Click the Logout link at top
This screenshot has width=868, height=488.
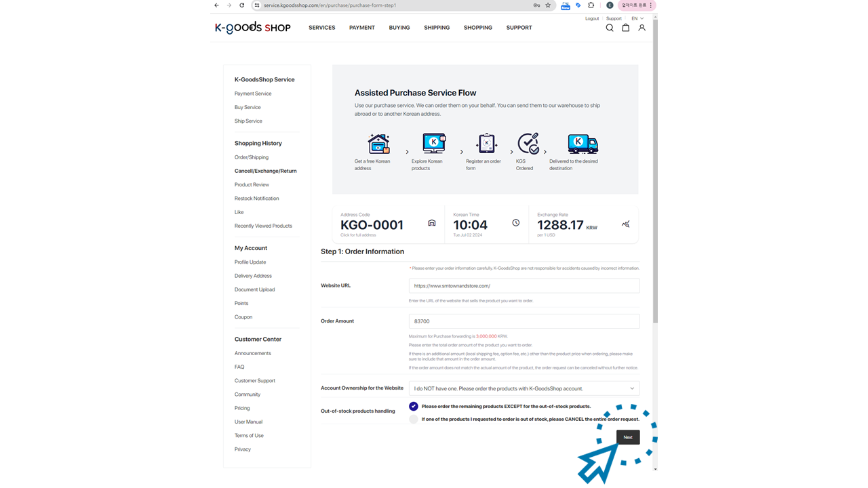tap(591, 18)
